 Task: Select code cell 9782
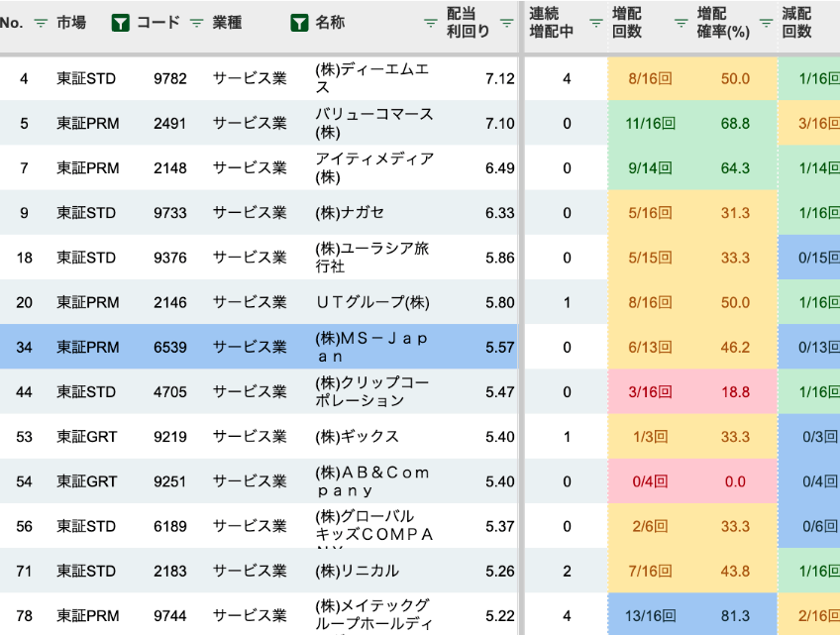(x=170, y=79)
